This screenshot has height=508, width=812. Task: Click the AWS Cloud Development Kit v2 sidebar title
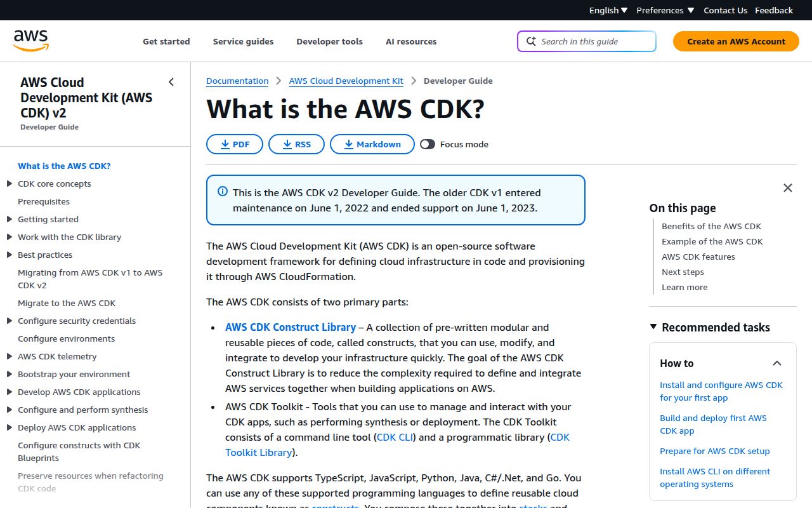86,98
